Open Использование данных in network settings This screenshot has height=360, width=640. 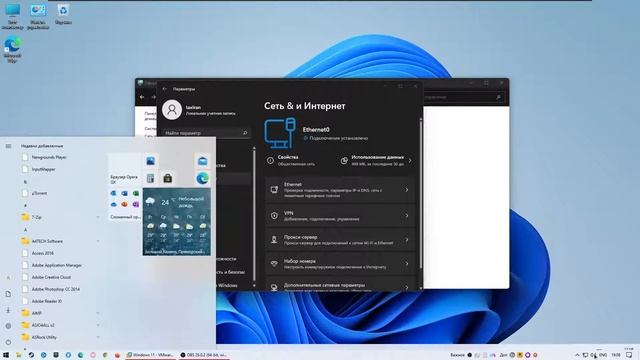(377, 160)
